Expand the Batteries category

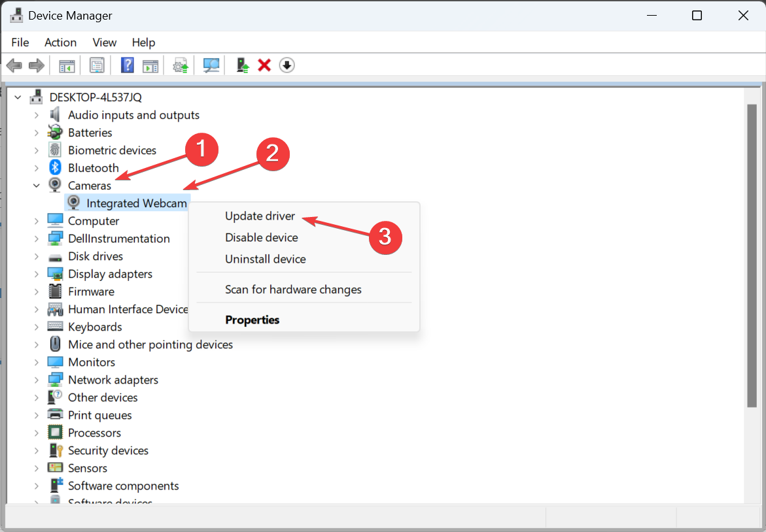tap(36, 132)
